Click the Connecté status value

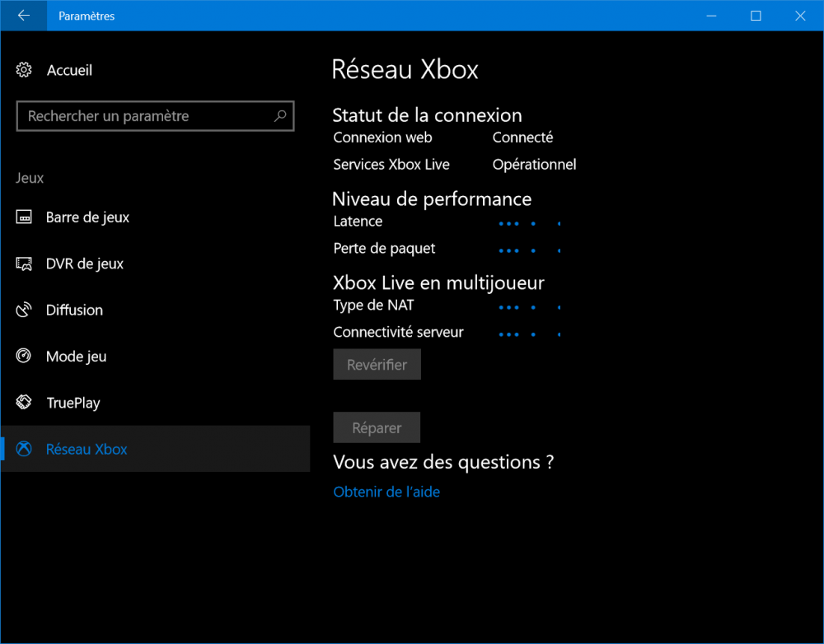click(523, 138)
